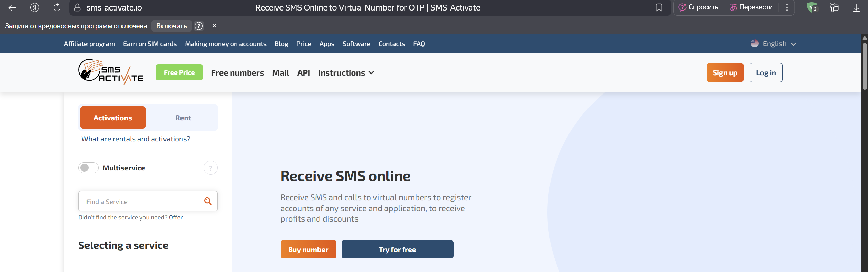Open Making money on accounts

pyautogui.click(x=226, y=44)
